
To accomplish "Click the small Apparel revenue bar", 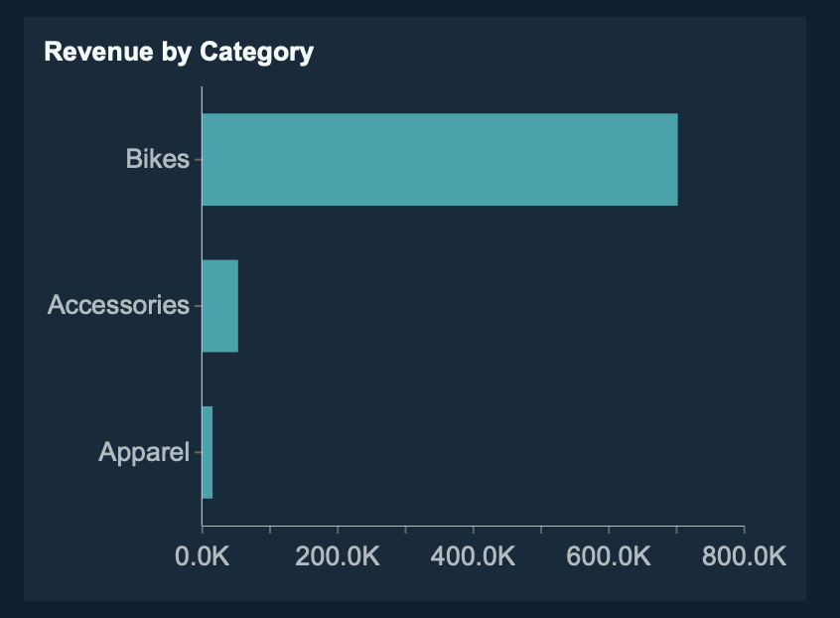I will [x=208, y=452].
